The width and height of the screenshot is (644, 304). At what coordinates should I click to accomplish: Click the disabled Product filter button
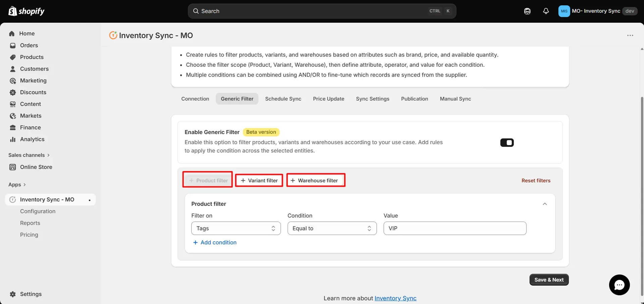tap(208, 180)
